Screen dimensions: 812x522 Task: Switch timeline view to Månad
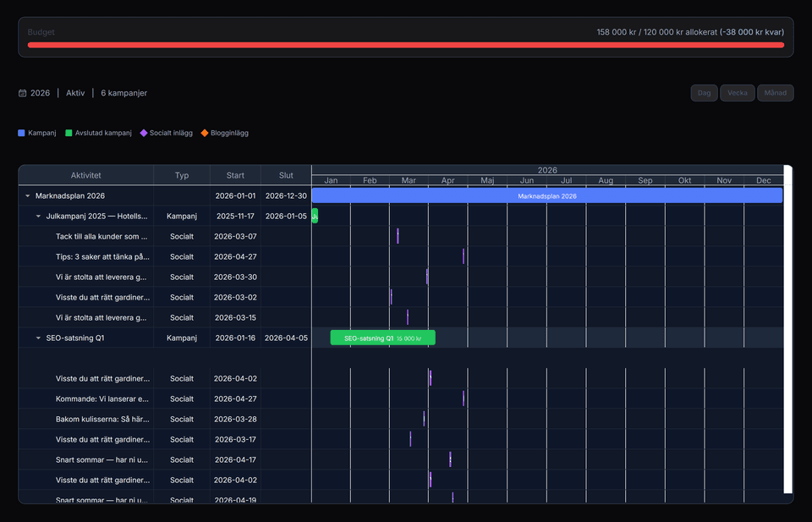point(775,93)
